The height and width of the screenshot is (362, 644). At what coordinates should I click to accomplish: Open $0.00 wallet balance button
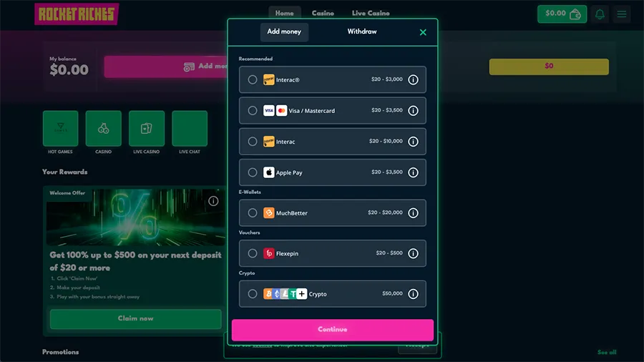[562, 14]
